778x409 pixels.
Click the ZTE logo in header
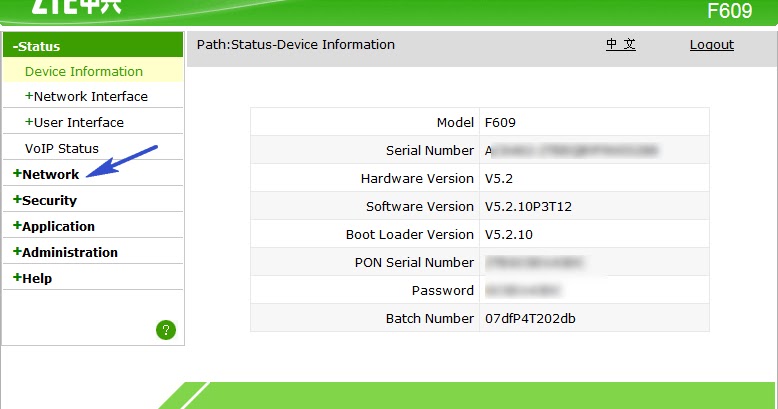(x=76, y=6)
